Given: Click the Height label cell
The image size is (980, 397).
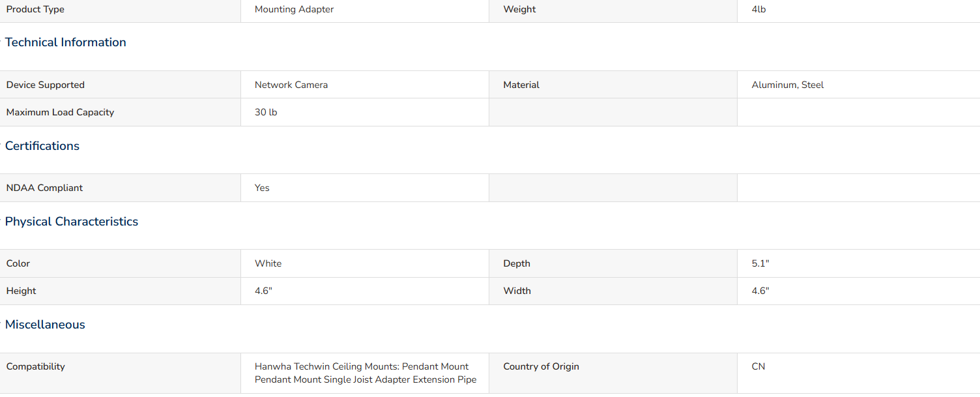Looking at the screenshot, I should pyautogui.click(x=121, y=291).
